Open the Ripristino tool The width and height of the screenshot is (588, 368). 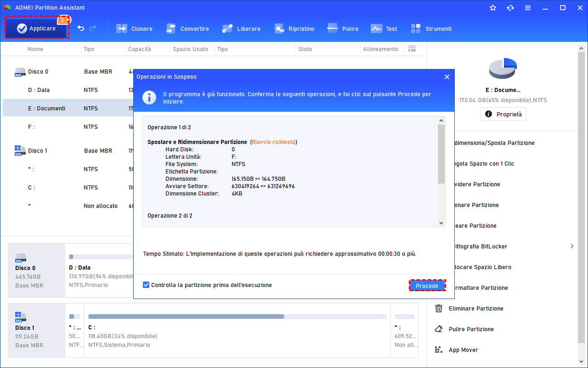(x=294, y=29)
